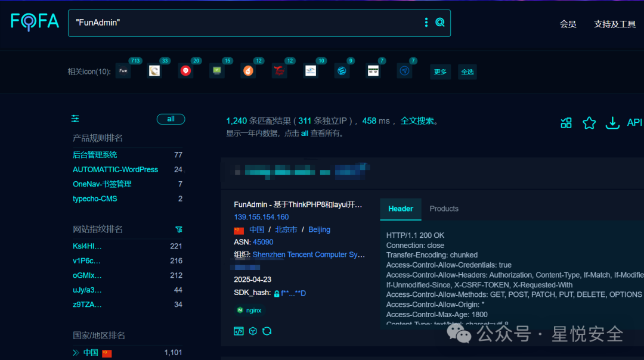
Task: Click the cube product icon
Action: tap(253, 331)
